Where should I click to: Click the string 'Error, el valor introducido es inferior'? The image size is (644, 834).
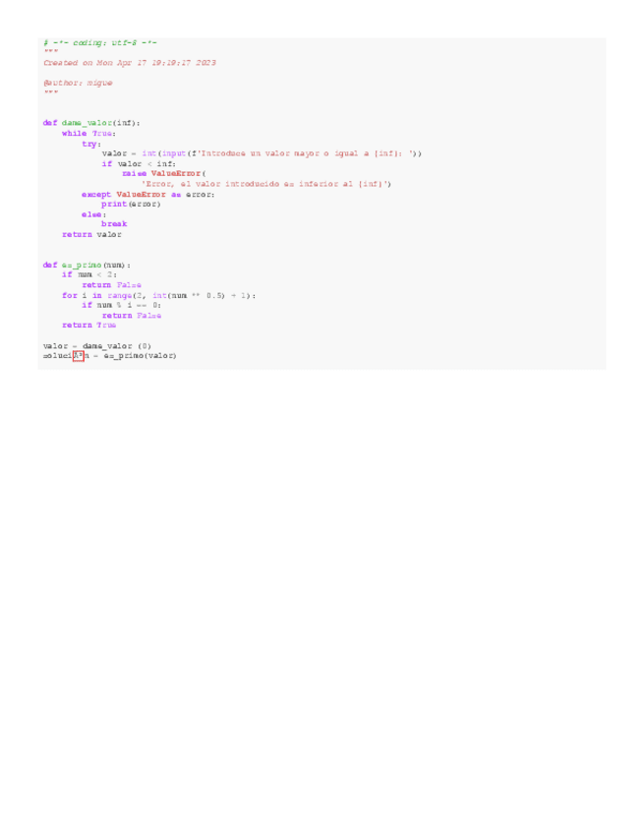pos(266,184)
